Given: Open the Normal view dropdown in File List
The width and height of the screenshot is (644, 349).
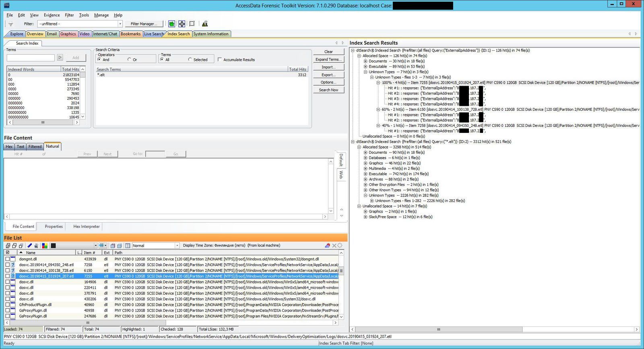Looking at the screenshot, I should coord(177,246).
